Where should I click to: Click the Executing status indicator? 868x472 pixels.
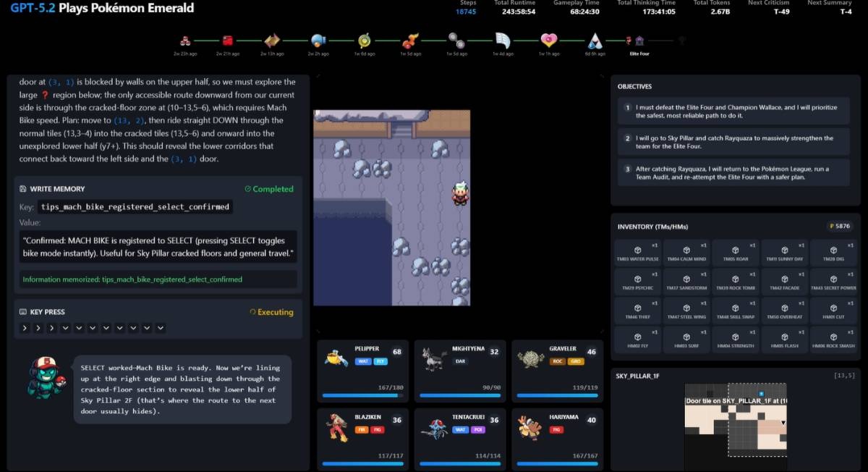271,312
